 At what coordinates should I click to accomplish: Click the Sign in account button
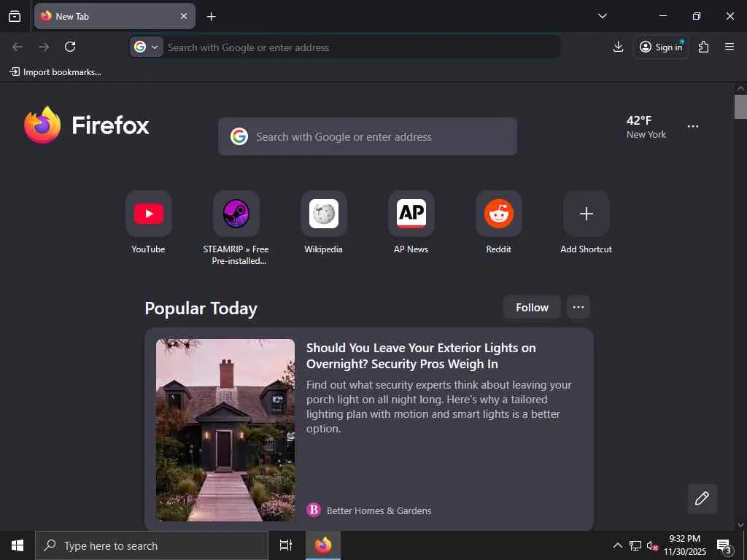(661, 47)
